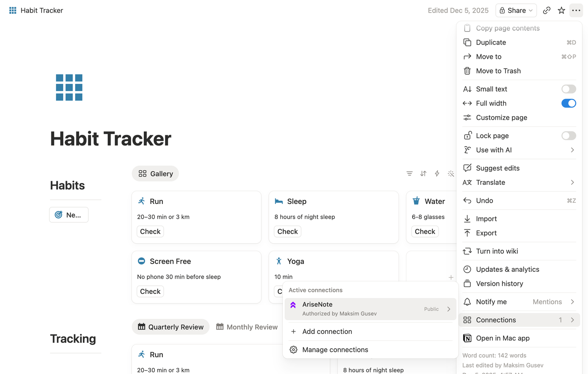The height and width of the screenshot is (374, 588).
Task: Click the no-entry icon on Screen Free card
Action: tap(141, 261)
